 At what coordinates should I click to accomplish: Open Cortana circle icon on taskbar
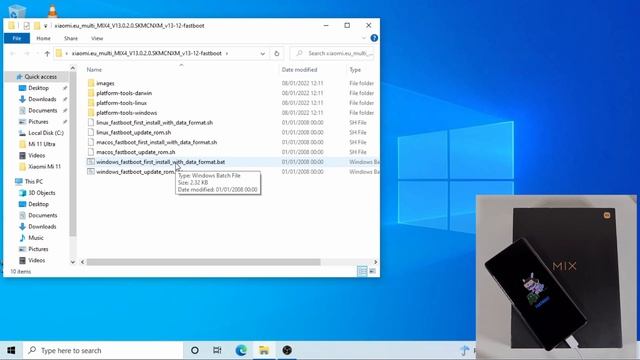point(195,350)
